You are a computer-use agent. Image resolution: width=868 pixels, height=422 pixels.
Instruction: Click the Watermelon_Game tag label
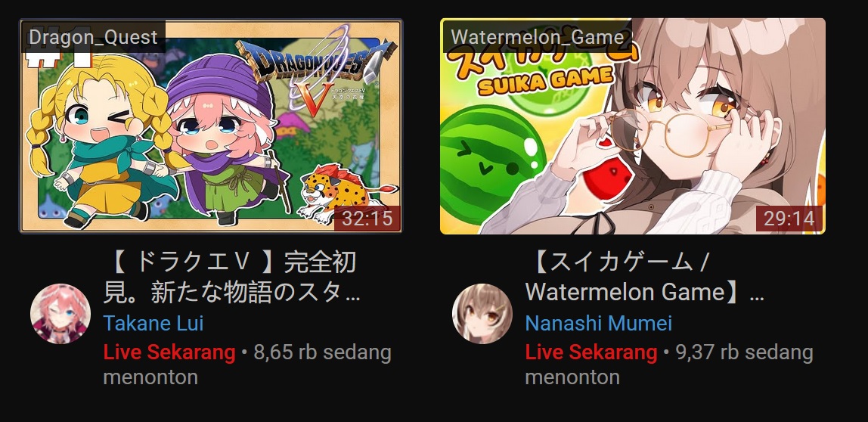pyautogui.click(x=538, y=37)
